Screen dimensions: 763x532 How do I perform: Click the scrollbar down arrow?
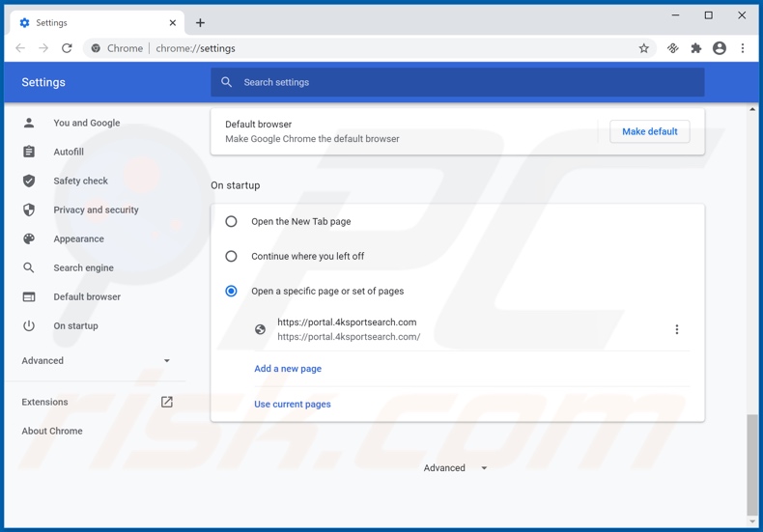point(752,522)
